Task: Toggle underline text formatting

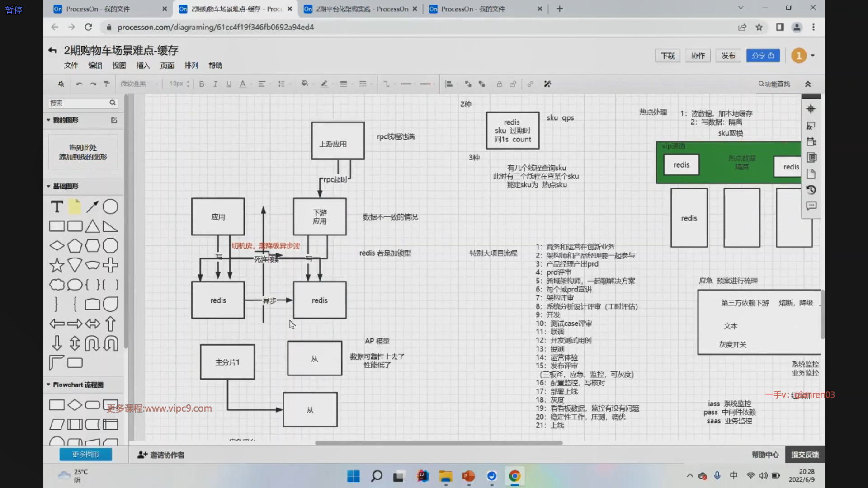Action: [229, 84]
